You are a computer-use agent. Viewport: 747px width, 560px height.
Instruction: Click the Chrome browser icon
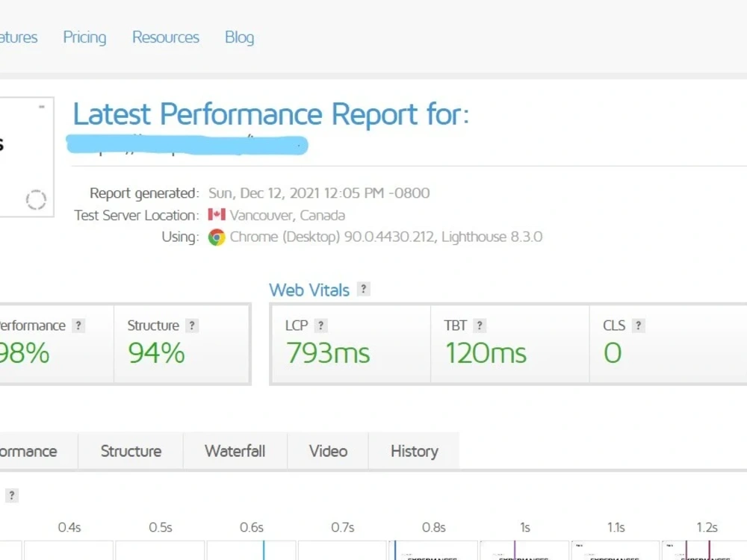click(217, 237)
